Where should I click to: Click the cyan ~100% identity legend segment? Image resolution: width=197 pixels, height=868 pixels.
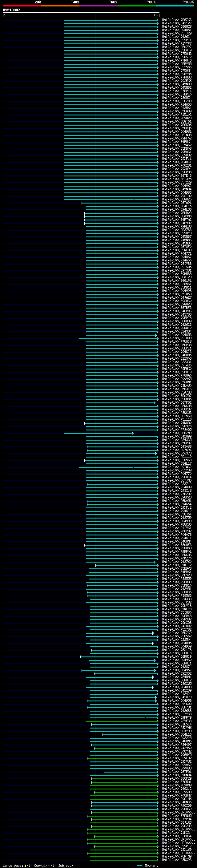click(175, 6)
